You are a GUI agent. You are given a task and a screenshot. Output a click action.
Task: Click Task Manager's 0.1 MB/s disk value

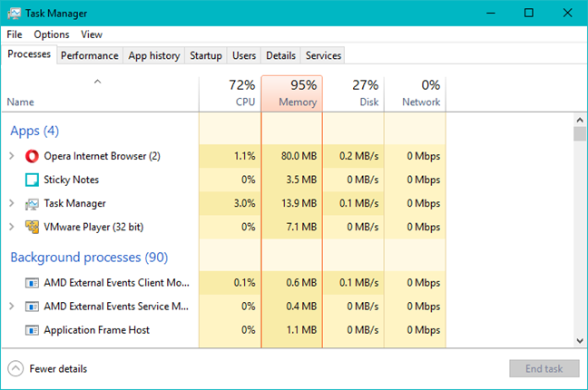358,203
